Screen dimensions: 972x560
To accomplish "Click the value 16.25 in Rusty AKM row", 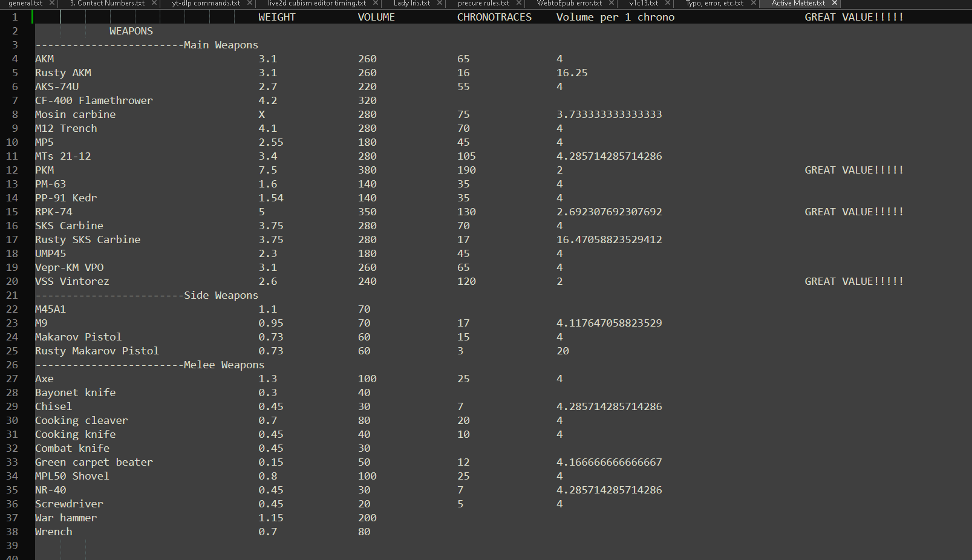I will [x=572, y=73].
